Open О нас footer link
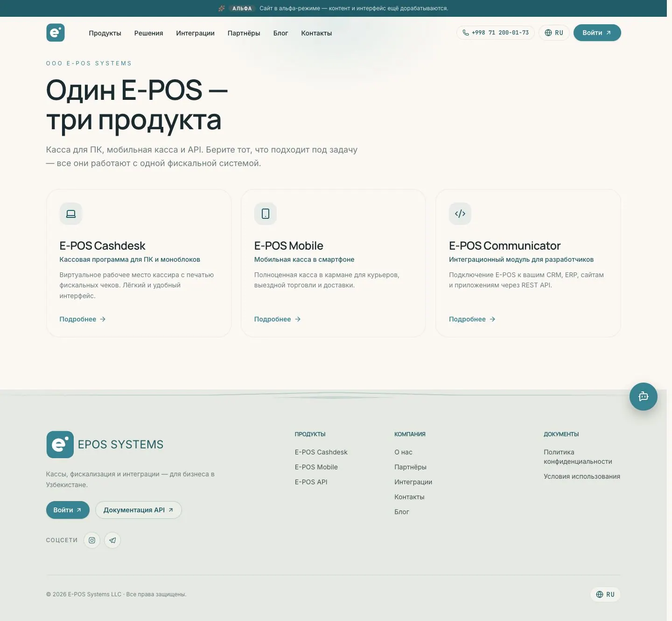Viewport: 672px width, 621px height. point(403,452)
